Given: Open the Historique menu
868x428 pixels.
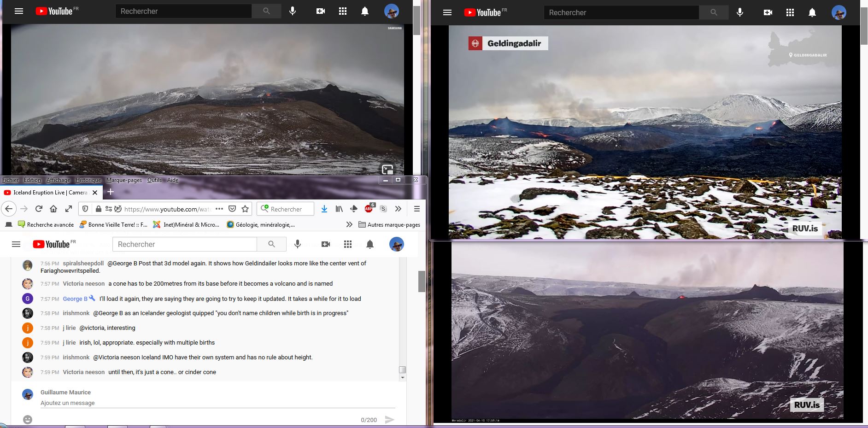Looking at the screenshot, I should pos(88,180).
